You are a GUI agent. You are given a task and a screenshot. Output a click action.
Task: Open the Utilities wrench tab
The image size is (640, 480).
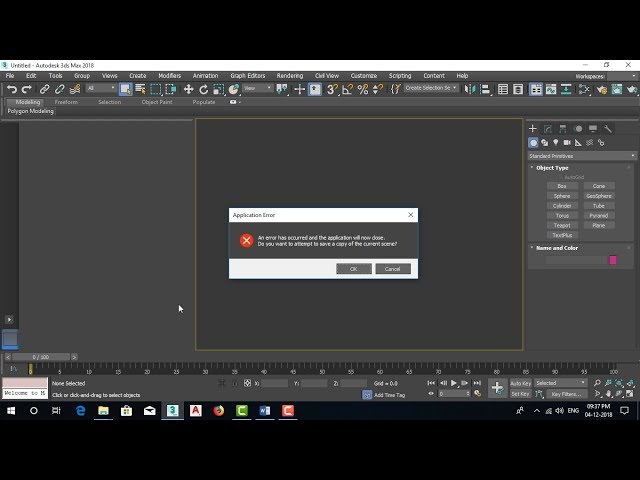point(608,129)
